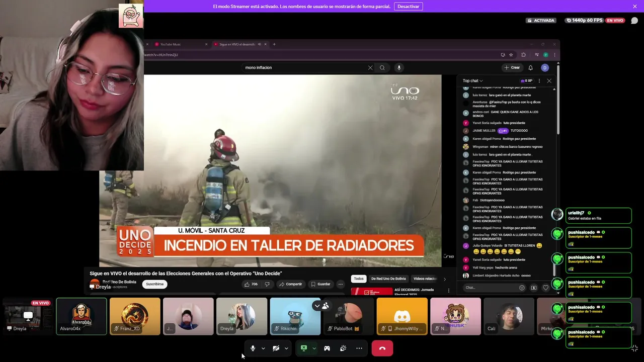Select Franz_XD participant tile
This screenshot has height=362, width=644.
(x=135, y=316)
